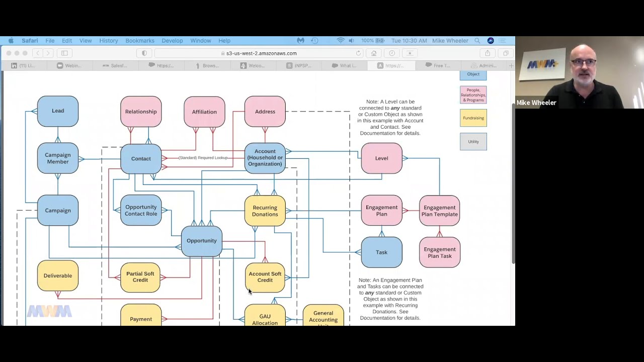
Task: Open the Edit menu
Action: 67,41
